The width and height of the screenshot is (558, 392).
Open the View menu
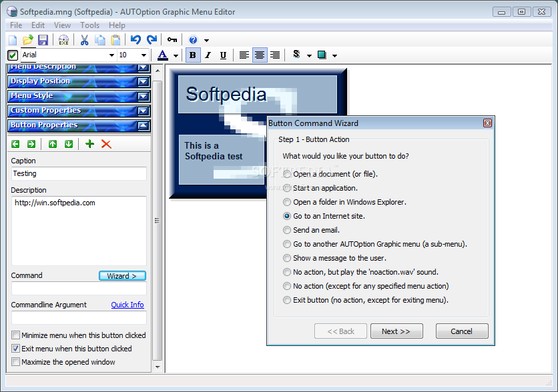(62, 25)
